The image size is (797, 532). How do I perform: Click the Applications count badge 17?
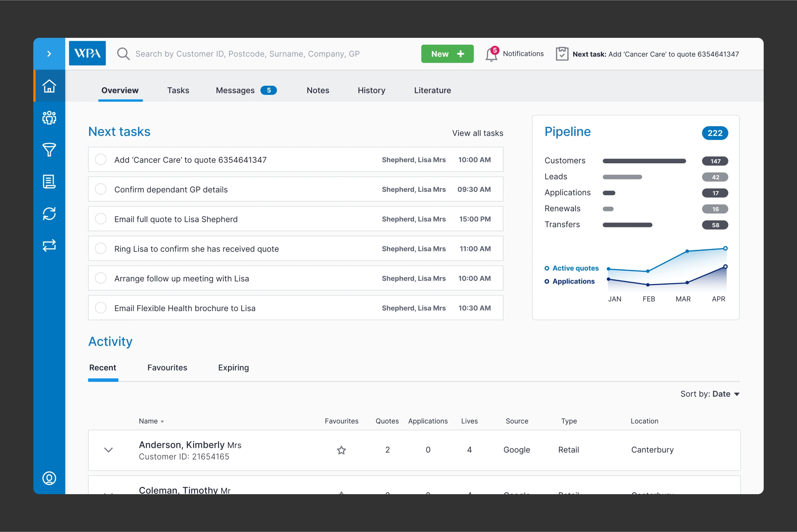[x=715, y=193]
